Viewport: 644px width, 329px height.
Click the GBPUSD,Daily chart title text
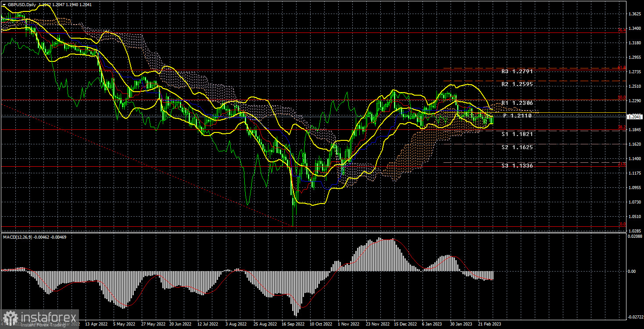21,4
